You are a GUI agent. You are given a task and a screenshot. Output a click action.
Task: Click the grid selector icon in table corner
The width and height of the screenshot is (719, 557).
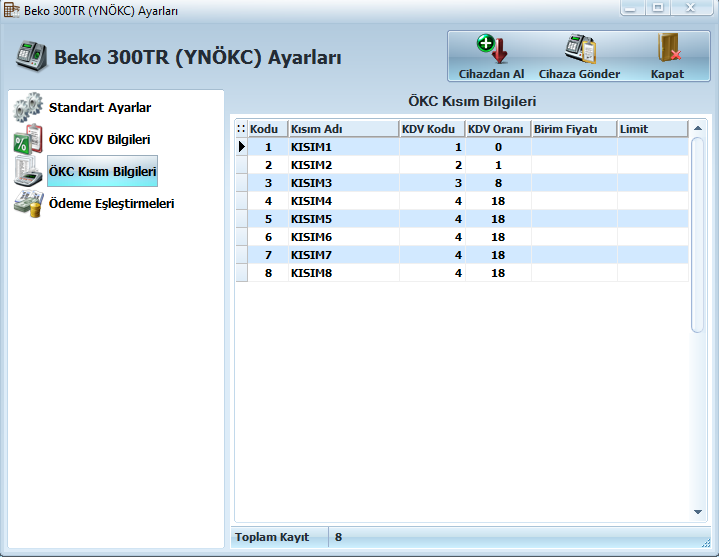pos(241,129)
